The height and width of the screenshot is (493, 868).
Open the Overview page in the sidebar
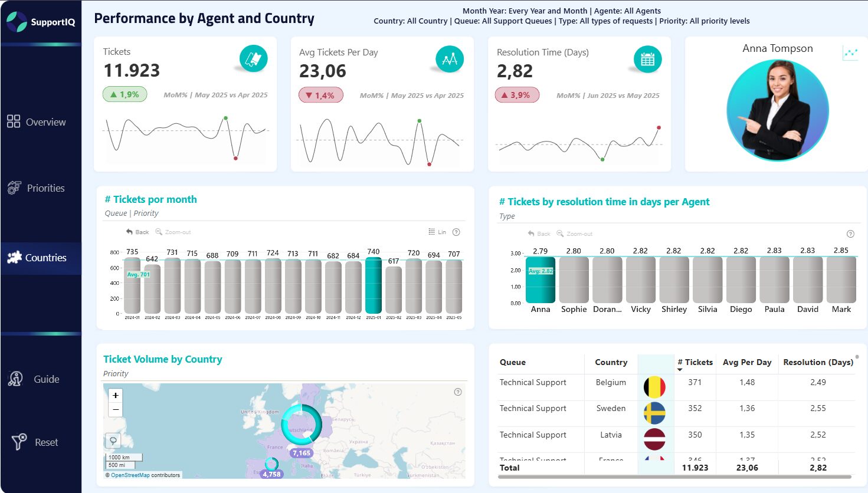37,122
